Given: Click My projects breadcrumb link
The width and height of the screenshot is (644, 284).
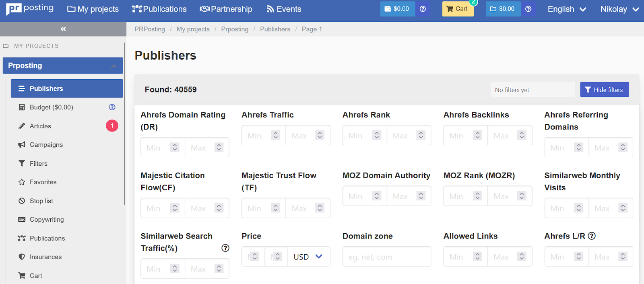Looking at the screenshot, I should coord(193,29).
